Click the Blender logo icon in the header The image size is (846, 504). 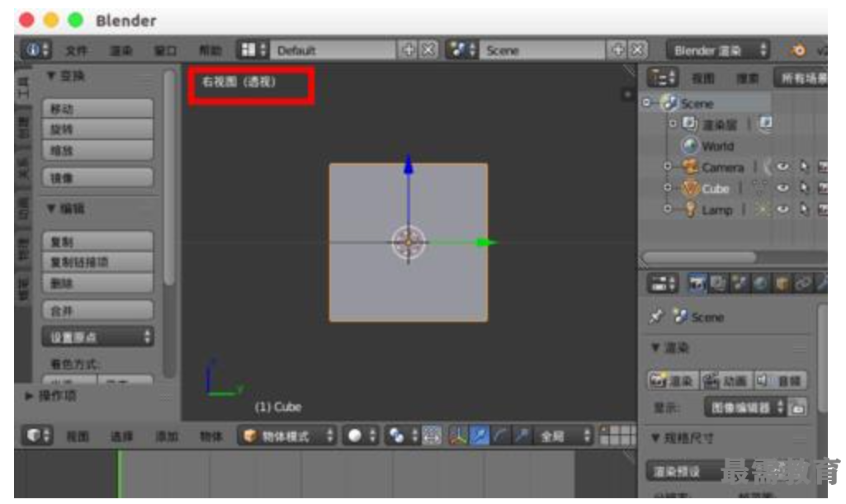coord(797,50)
